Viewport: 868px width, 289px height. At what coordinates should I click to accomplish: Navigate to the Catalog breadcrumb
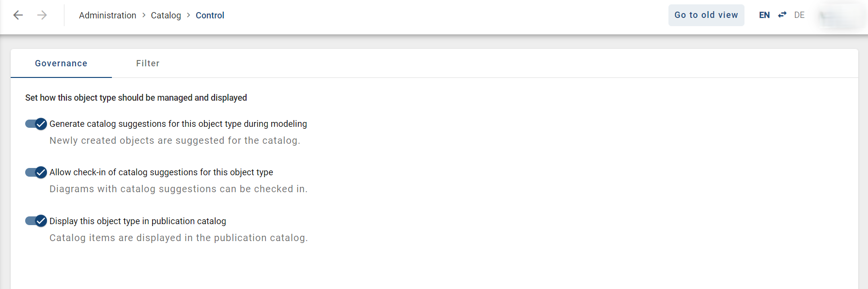166,15
